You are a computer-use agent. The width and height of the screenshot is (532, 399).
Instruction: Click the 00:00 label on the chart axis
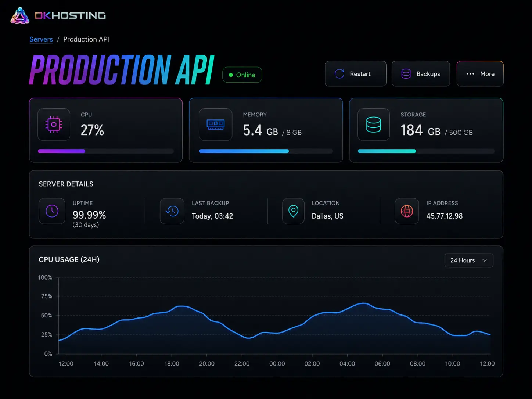277,363
